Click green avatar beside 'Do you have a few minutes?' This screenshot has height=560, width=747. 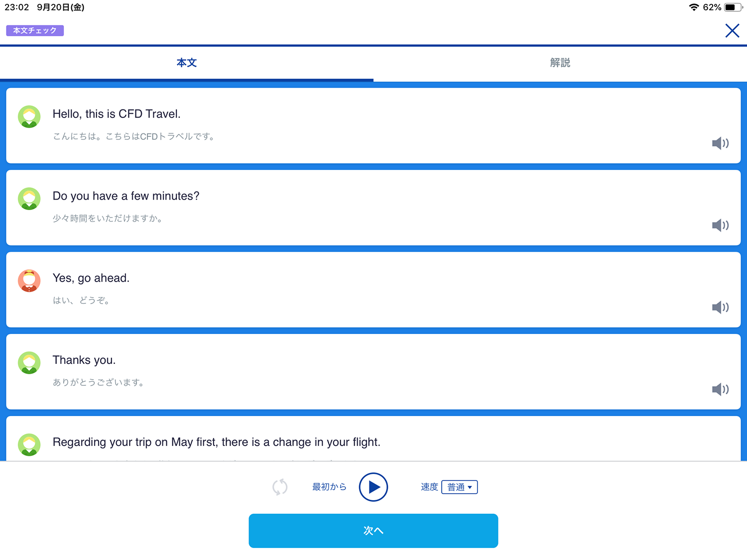tap(29, 199)
